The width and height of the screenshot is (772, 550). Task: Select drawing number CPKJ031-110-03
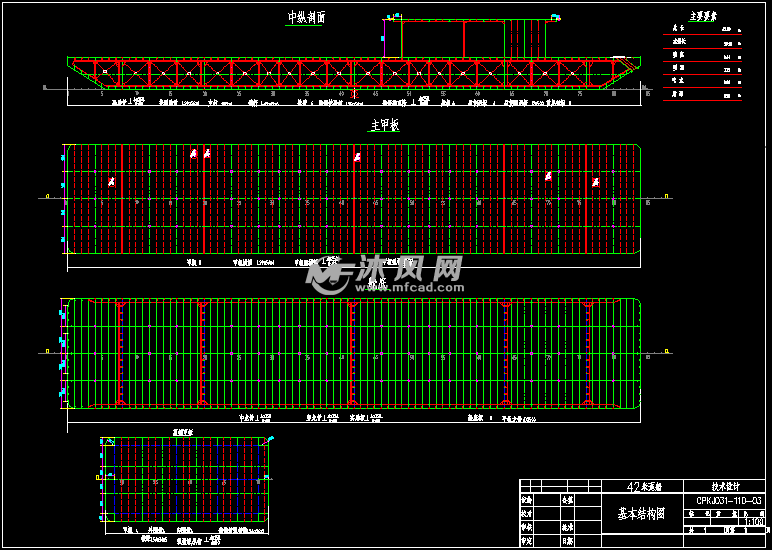click(x=728, y=500)
